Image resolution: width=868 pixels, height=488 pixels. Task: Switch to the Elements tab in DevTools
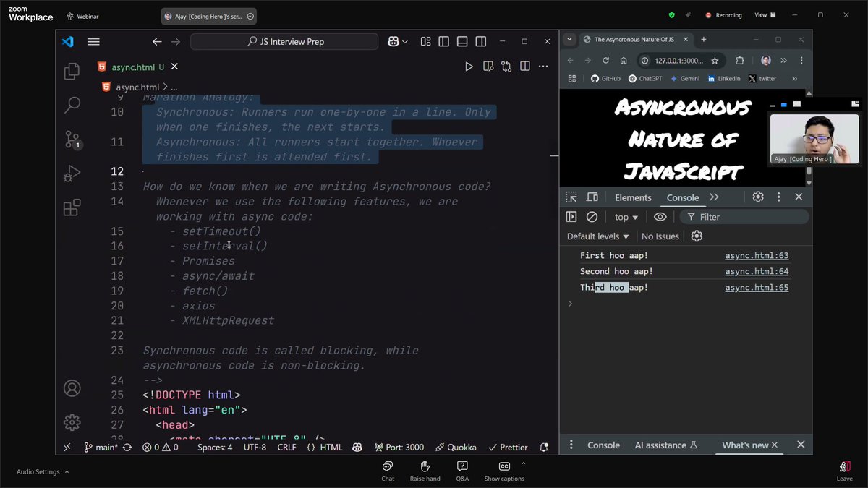tap(633, 197)
